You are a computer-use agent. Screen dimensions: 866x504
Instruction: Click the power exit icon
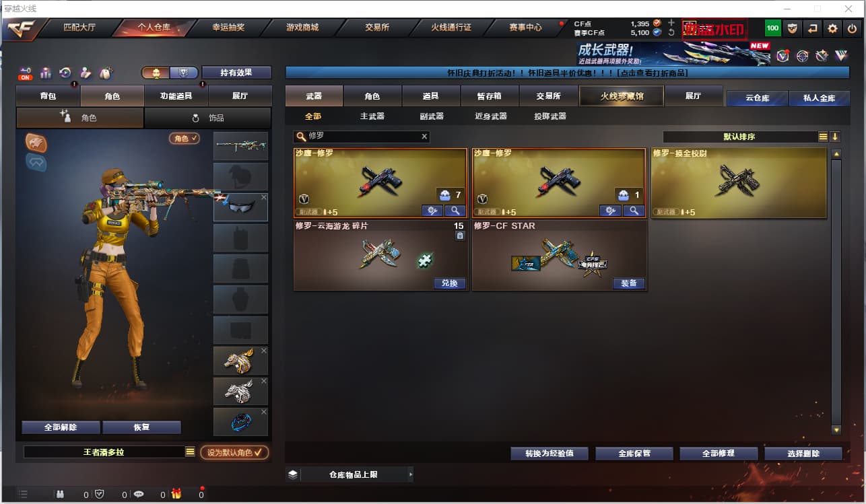pos(852,28)
